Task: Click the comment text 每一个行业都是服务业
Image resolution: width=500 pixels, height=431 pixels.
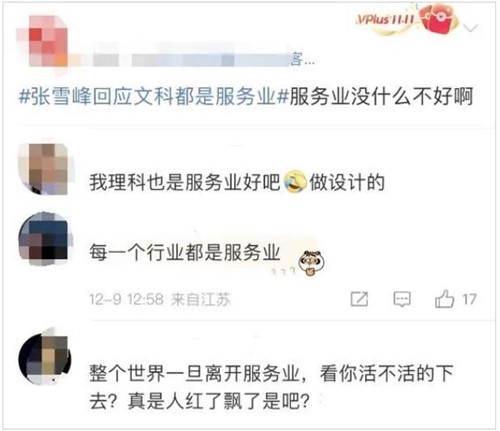Action: [184, 253]
